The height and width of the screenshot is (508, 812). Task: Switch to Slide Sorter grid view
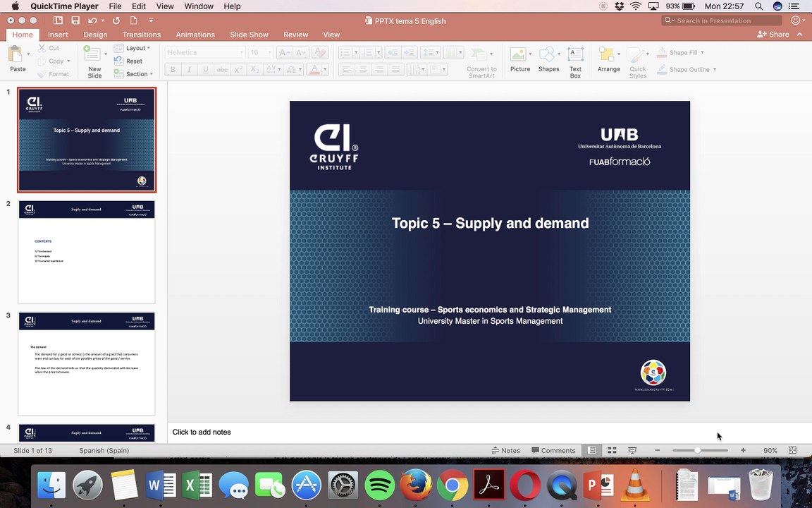point(612,450)
